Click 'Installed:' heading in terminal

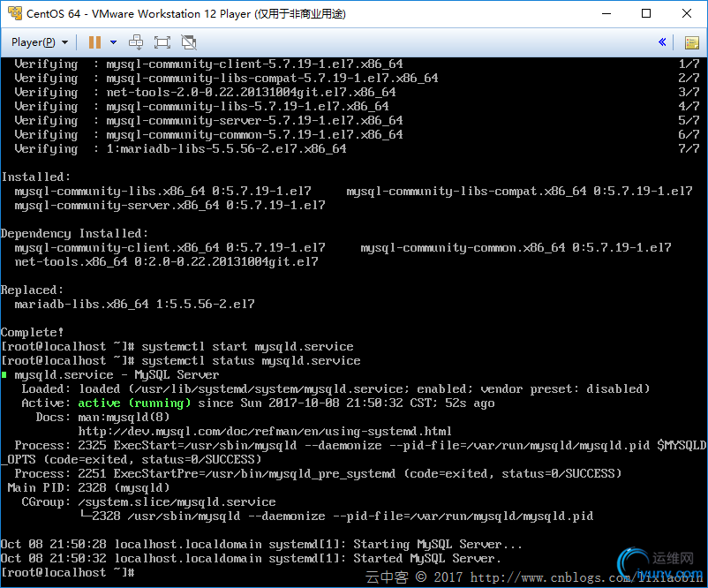[x=35, y=177]
